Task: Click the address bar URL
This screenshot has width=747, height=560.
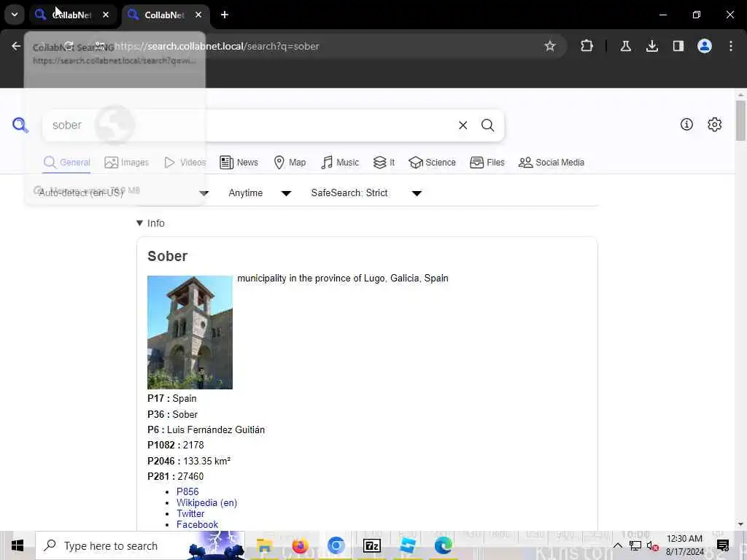Action: (x=217, y=46)
